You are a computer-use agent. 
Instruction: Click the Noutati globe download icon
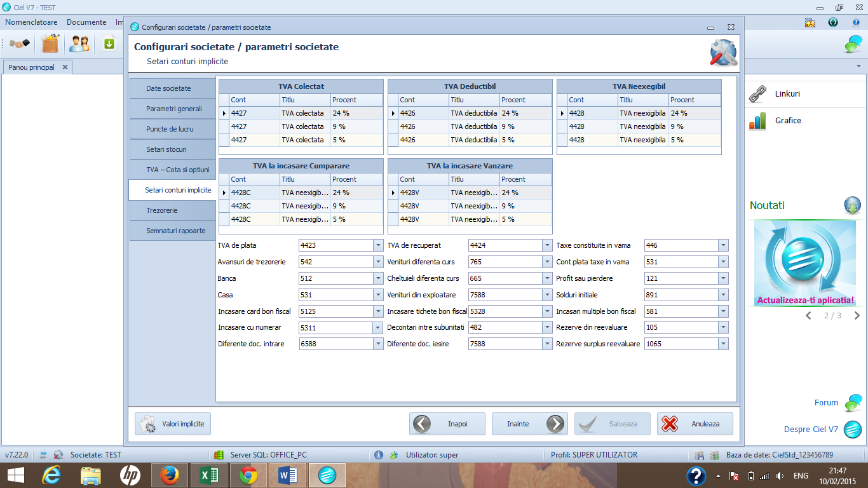tap(853, 205)
